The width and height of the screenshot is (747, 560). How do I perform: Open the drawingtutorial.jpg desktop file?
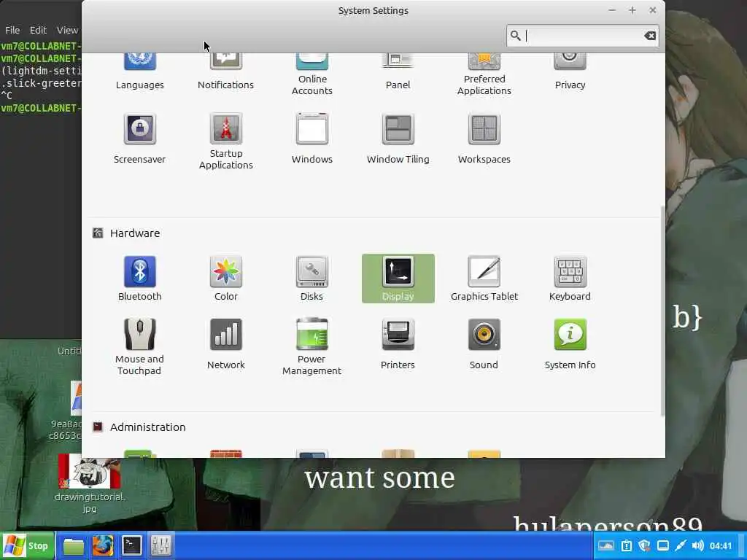click(90, 483)
